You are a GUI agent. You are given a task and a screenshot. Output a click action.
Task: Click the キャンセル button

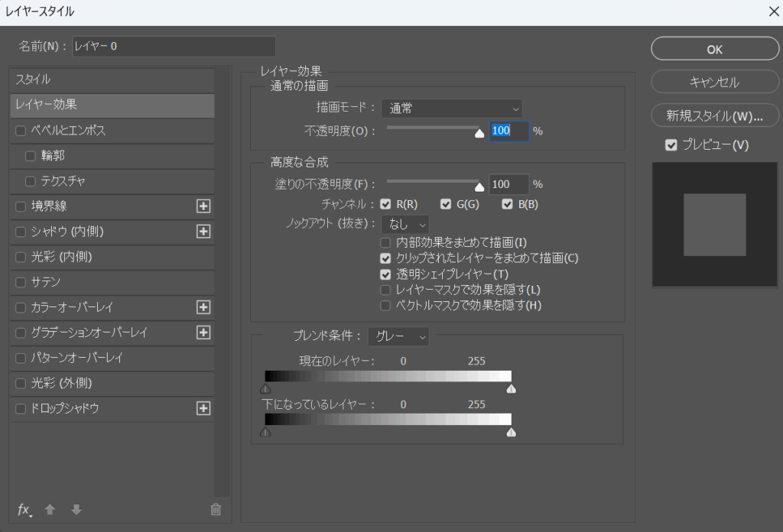tap(715, 82)
